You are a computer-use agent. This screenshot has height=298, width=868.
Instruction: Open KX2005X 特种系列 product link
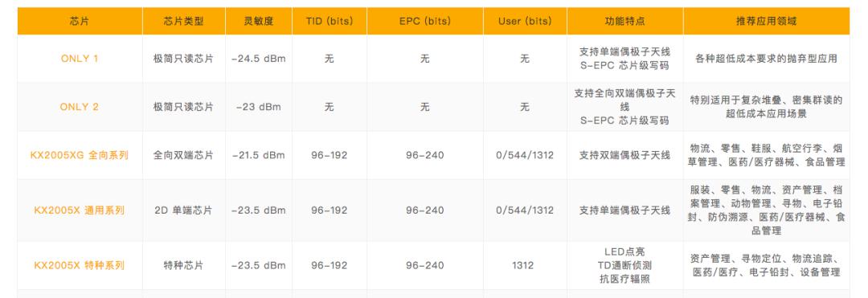80,265
